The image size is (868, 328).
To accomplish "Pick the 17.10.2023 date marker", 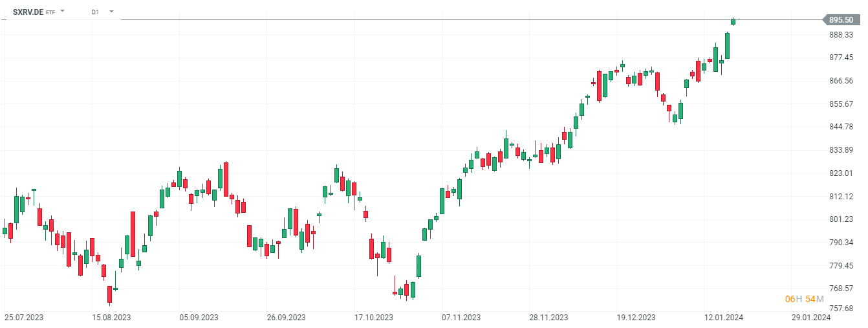I will coord(373,318).
